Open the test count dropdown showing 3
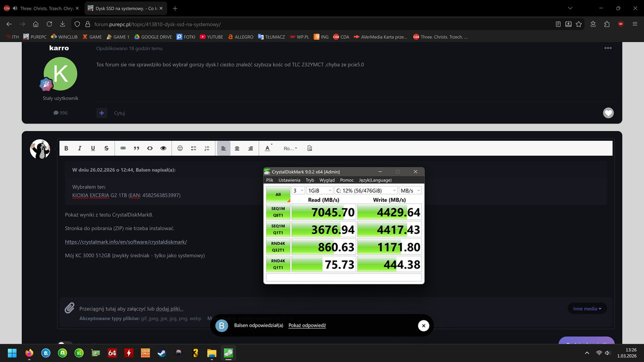Image resolution: width=644 pixels, height=362 pixels. [298, 191]
